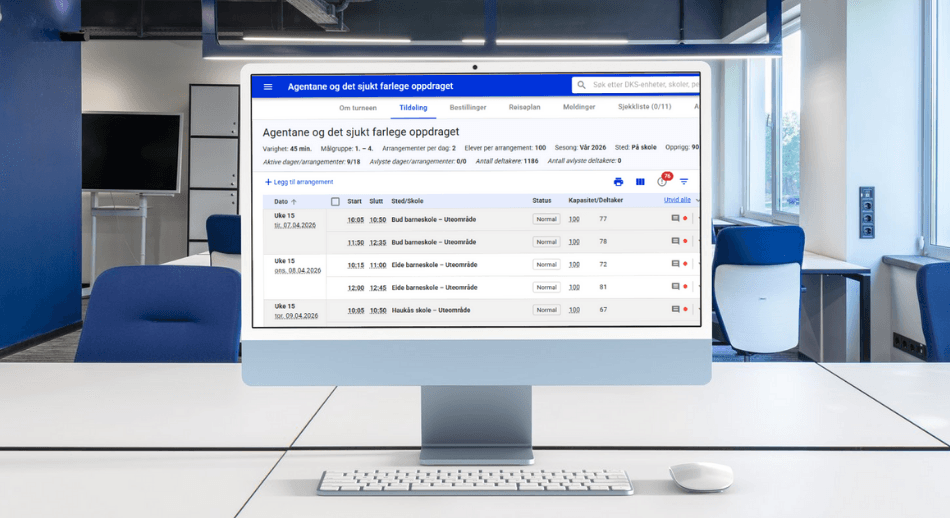Image resolution: width=950 pixels, height=518 pixels.
Task: Expand all rows with Utvid alle
Action: [x=677, y=200]
